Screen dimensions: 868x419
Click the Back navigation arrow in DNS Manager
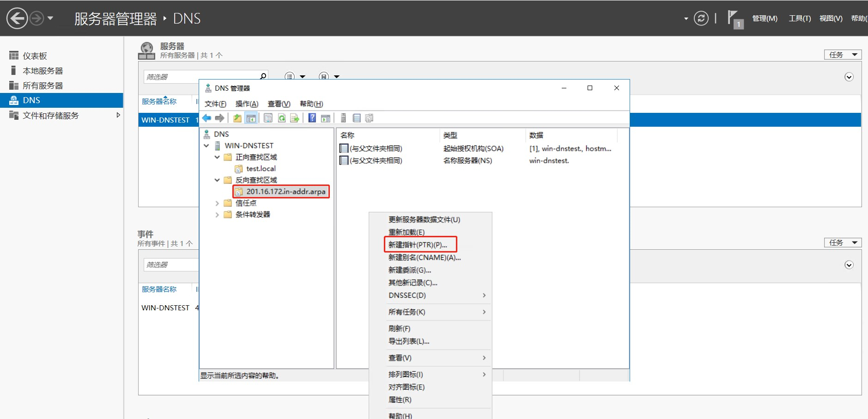tap(206, 118)
